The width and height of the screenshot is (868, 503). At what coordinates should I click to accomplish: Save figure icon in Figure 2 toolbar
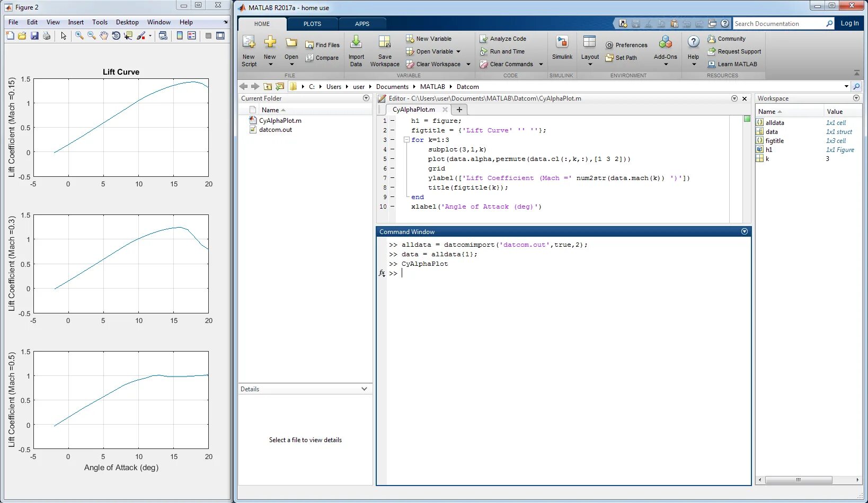tap(34, 35)
